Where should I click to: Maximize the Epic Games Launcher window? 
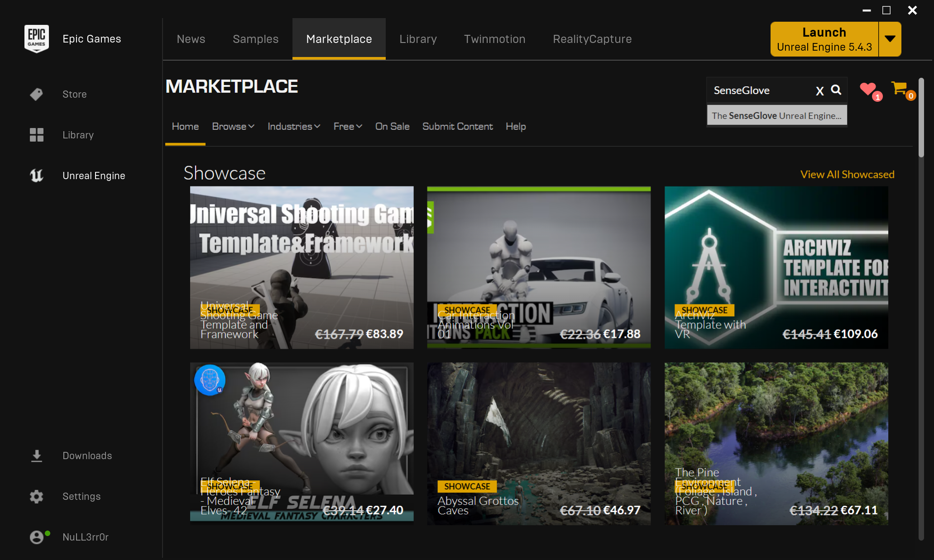coord(886,10)
